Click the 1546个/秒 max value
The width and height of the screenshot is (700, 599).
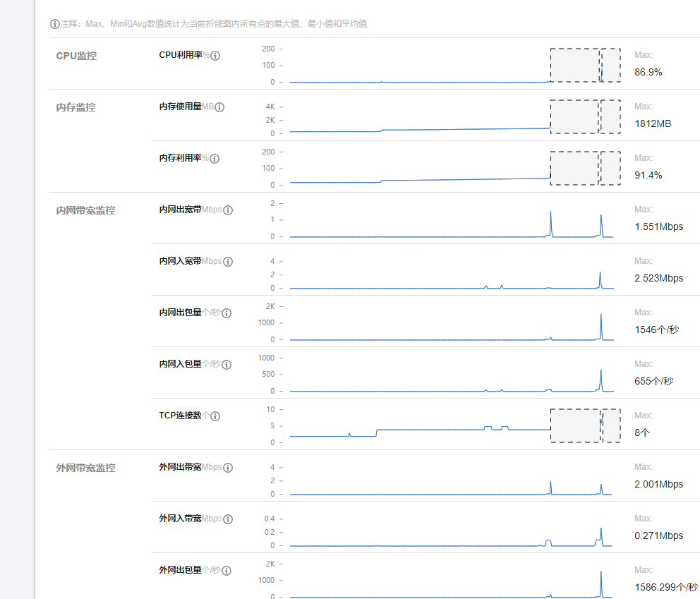(x=657, y=330)
